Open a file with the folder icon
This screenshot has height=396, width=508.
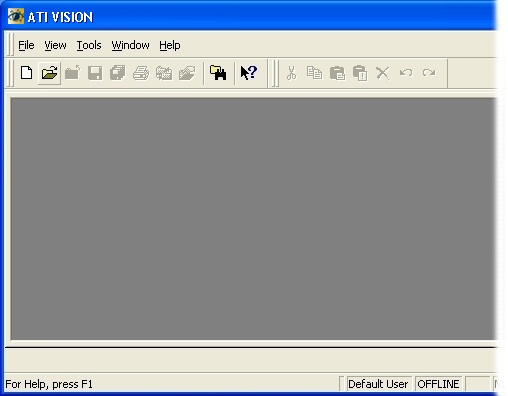(49, 73)
